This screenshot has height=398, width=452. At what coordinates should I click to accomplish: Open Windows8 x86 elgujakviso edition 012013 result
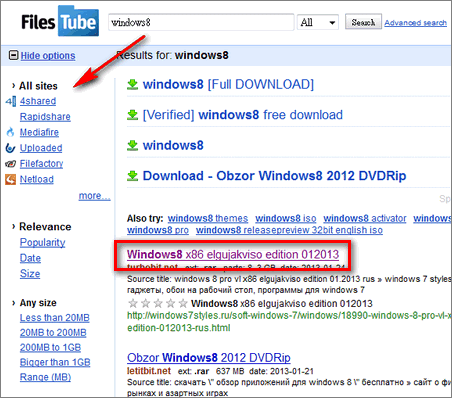click(x=233, y=255)
